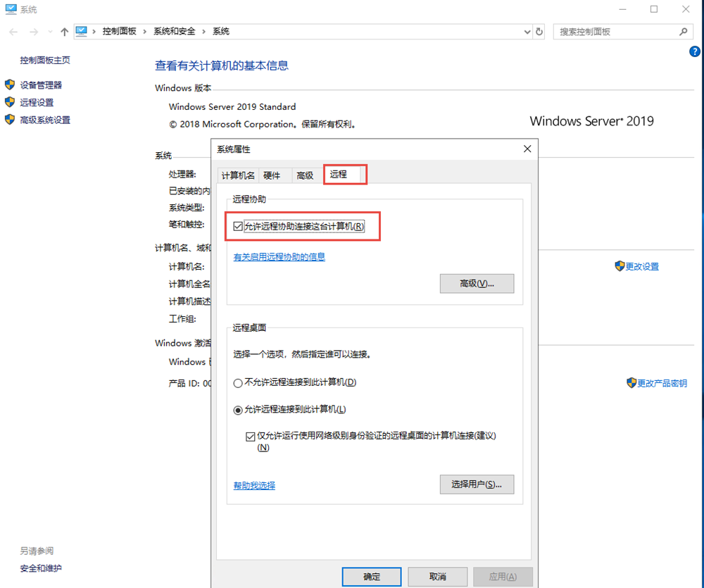Click the shield icon beside 设备管理器
The width and height of the screenshot is (704, 588).
(10, 85)
